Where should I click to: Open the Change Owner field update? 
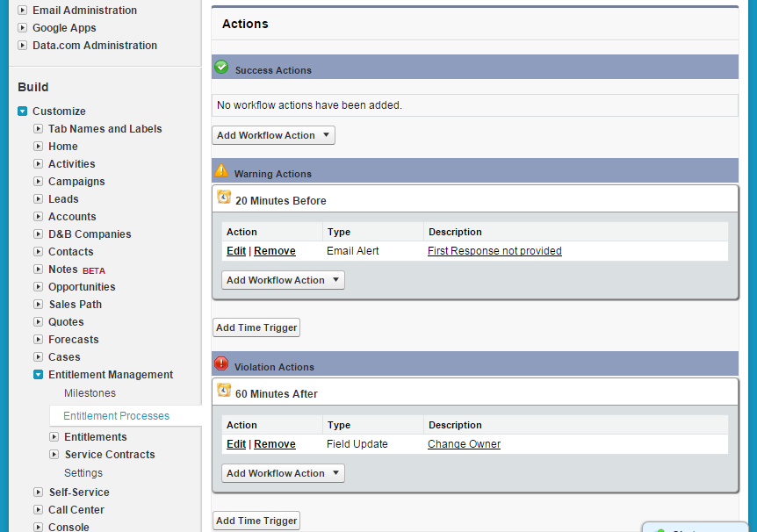[464, 444]
